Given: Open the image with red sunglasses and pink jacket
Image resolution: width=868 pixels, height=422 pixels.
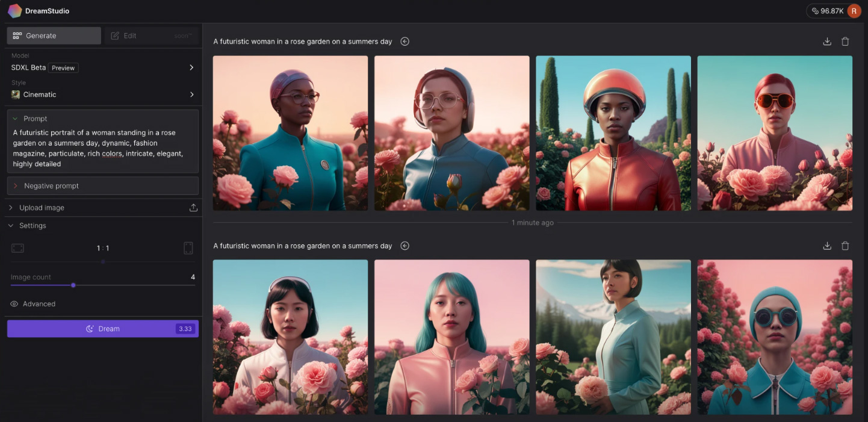Looking at the screenshot, I should pyautogui.click(x=775, y=133).
